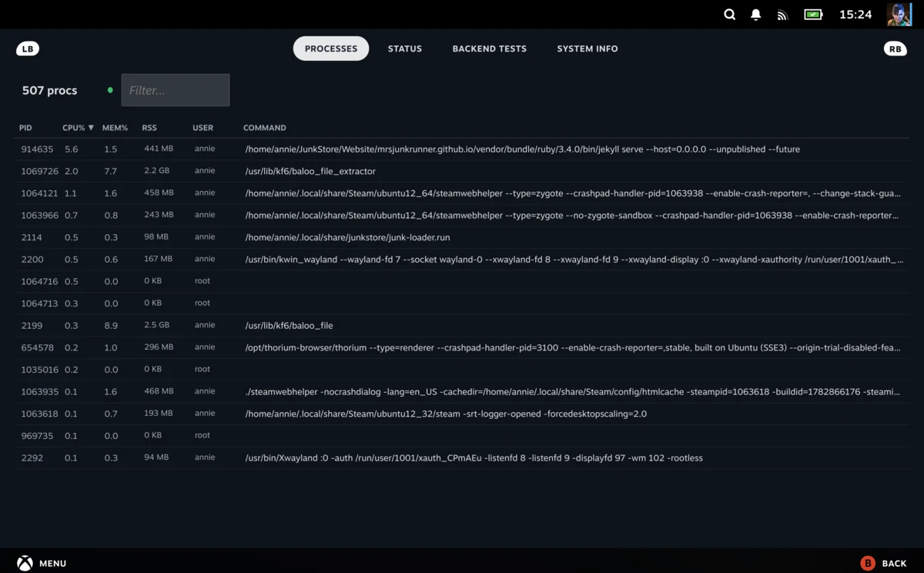This screenshot has width=924, height=573.
Task: Click the MENU label in footer
Action: pyautogui.click(x=52, y=564)
